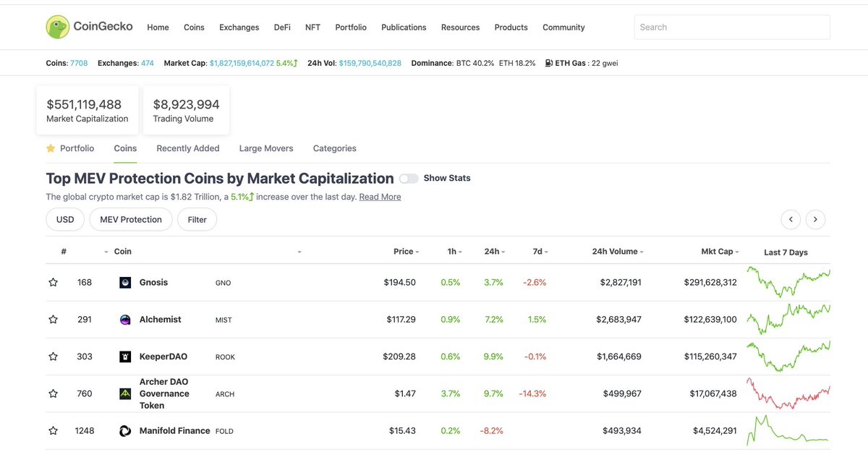Open the Gnosis coin name link
The image size is (868, 452).
pyautogui.click(x=153, y=283)
